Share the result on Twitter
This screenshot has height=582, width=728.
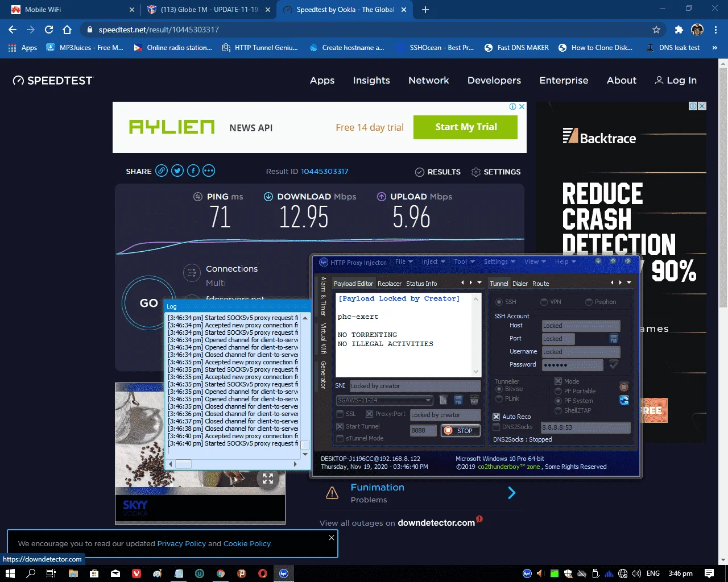click(x=177, y=171)
